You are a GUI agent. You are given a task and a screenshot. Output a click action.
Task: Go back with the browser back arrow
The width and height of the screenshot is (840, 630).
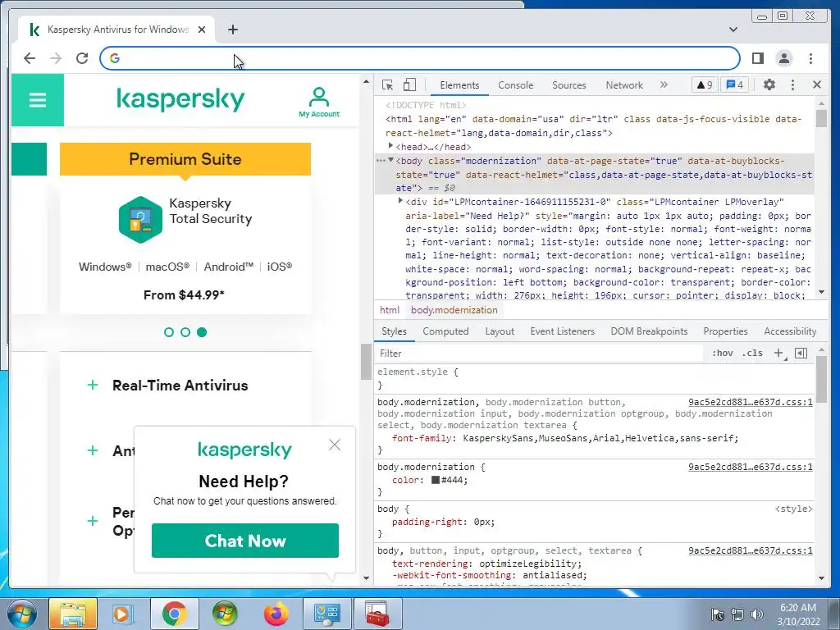(30, 58)
